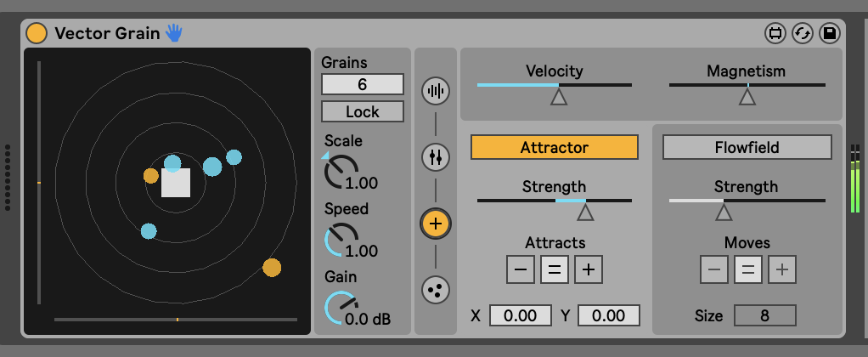
Task: Click the vertical slider beside the display
Action: pos(39,183)
